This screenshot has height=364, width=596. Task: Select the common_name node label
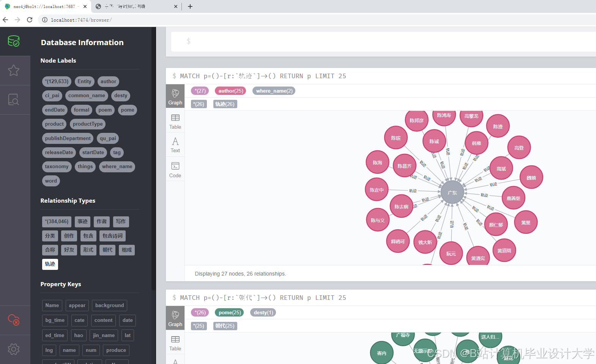pyautogui.click(x=87, y=96)
